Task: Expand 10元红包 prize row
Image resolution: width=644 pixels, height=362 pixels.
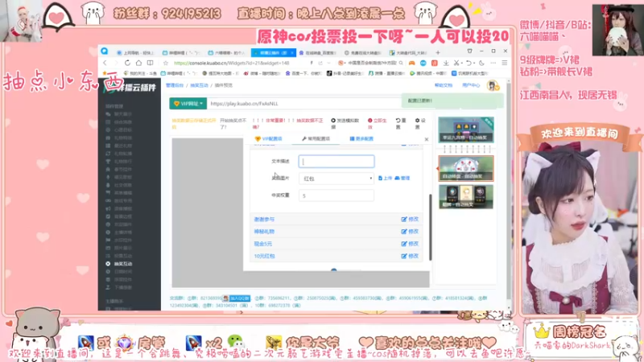Action: coord(264,256)
